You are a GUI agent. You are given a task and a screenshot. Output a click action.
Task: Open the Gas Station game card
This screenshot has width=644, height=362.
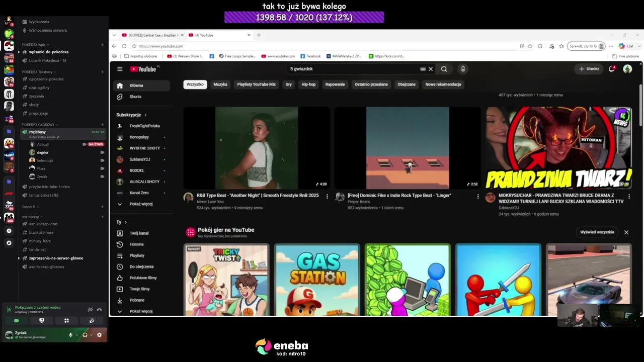coord(317,280)
